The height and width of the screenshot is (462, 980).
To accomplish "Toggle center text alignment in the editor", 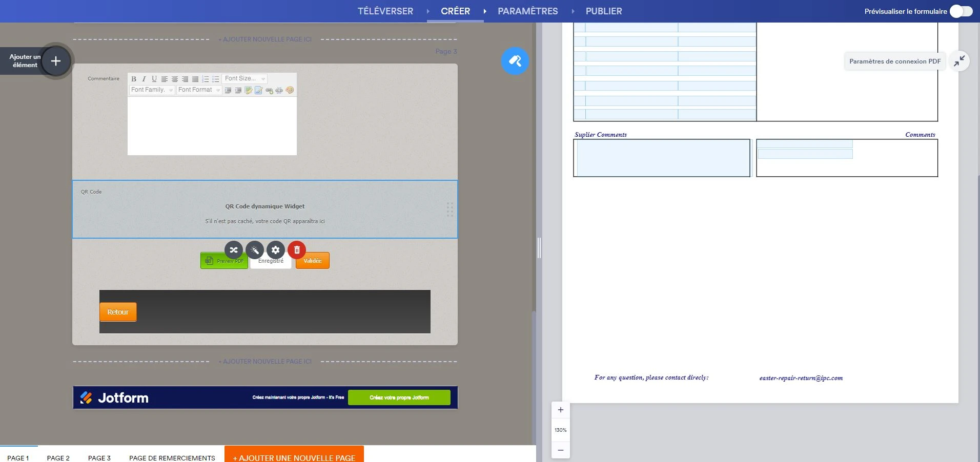I will (x=175, y=79).
